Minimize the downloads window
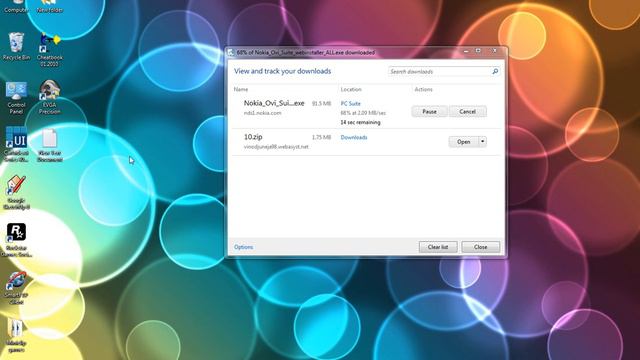The image size is (640, 360). click(x=466, y=51)
